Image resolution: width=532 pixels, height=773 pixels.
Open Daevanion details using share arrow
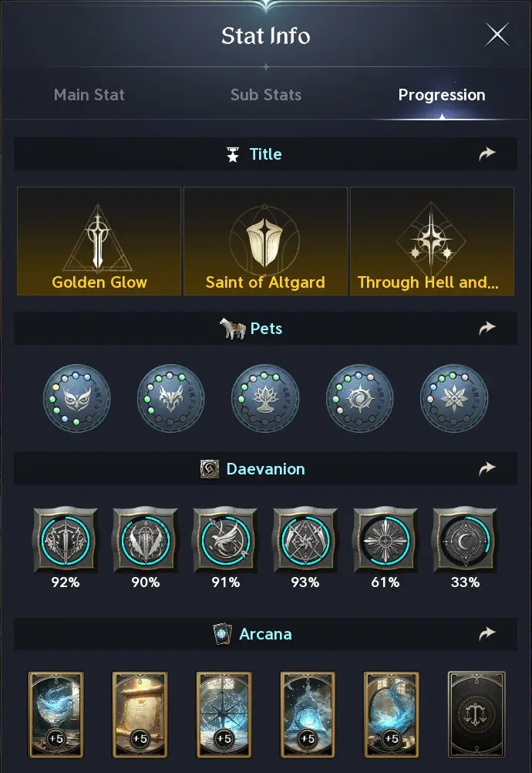pos(487,469)
